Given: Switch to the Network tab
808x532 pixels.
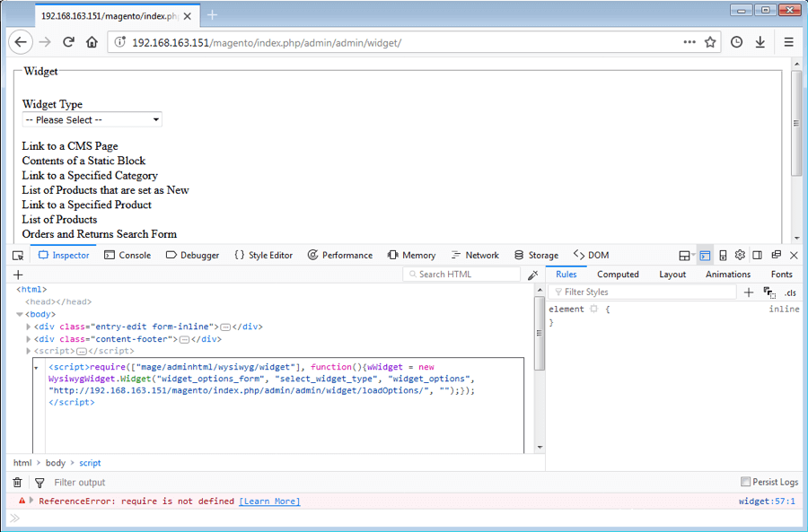Looking at the screenshot, I should pos(475,256).
